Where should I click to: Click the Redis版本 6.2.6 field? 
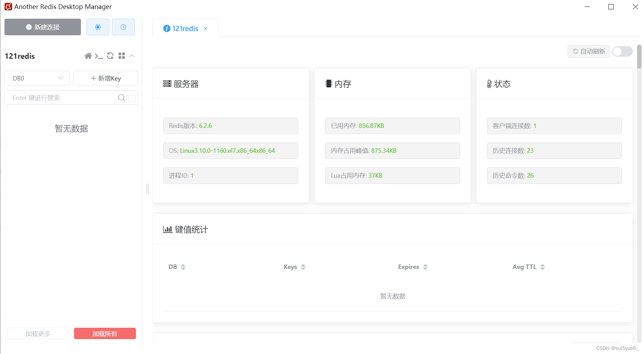click(x=231, y=126)
